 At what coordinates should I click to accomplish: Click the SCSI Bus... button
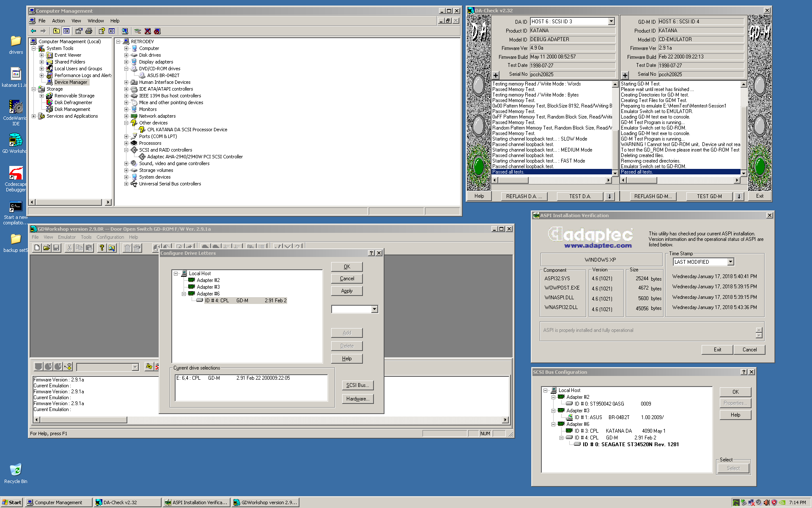click(357, 385)
